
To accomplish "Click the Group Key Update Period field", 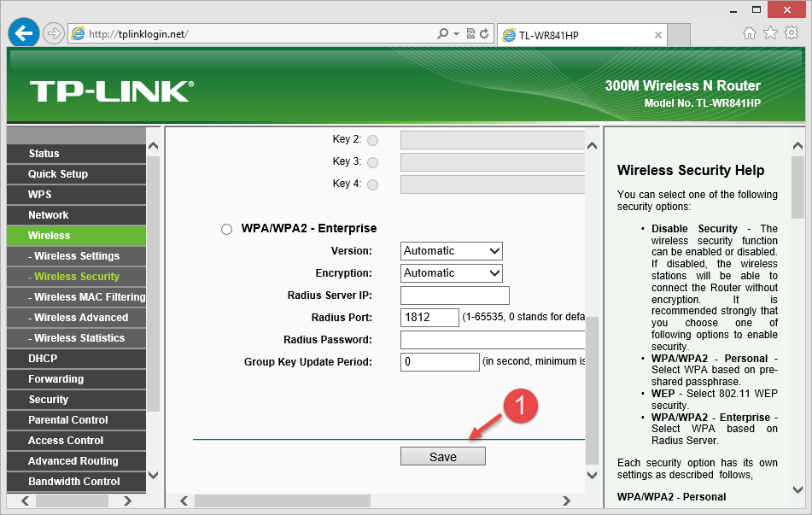I will coord(441,362).
